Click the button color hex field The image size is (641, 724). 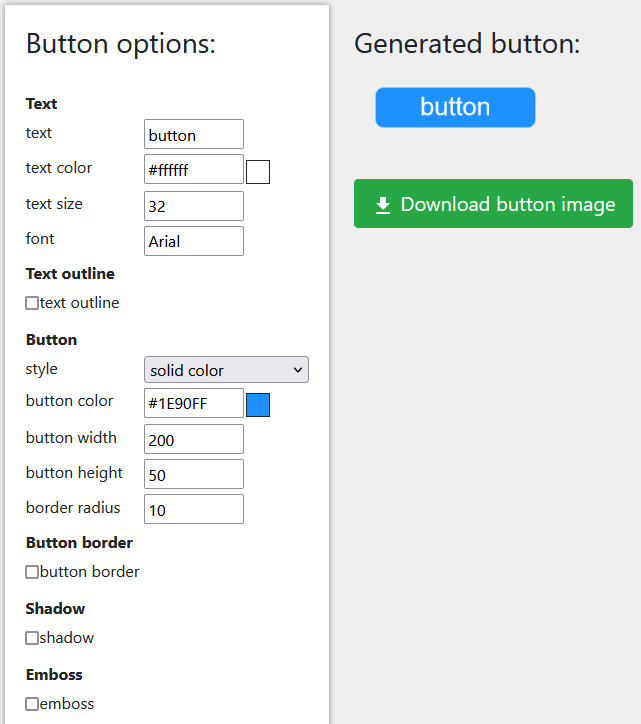[194, 403]
